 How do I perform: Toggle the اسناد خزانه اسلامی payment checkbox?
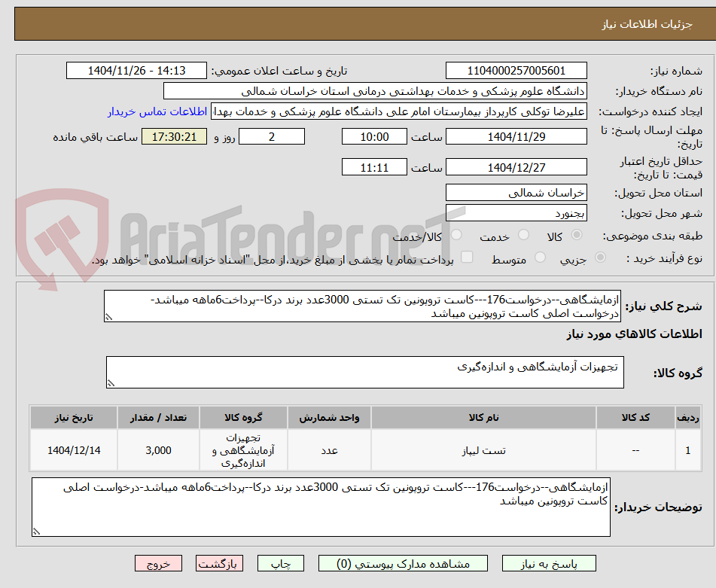pyautogui.click(x=467, y=257)
